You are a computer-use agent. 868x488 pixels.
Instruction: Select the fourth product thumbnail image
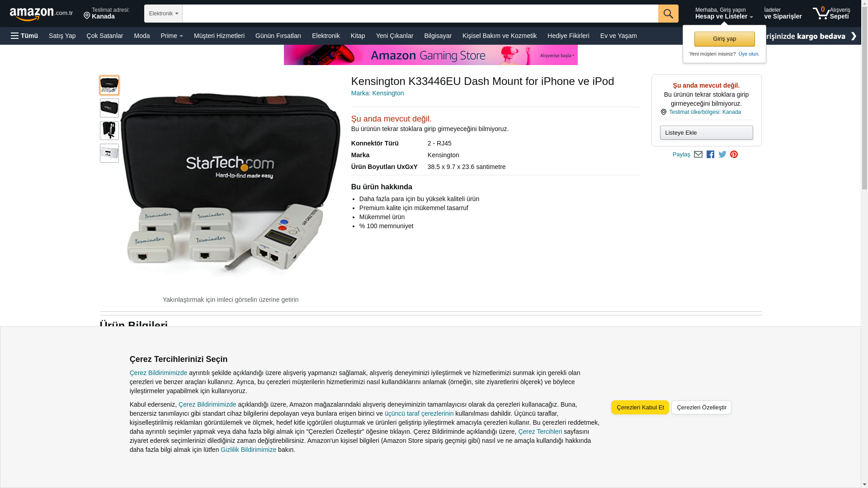point(109,153)
